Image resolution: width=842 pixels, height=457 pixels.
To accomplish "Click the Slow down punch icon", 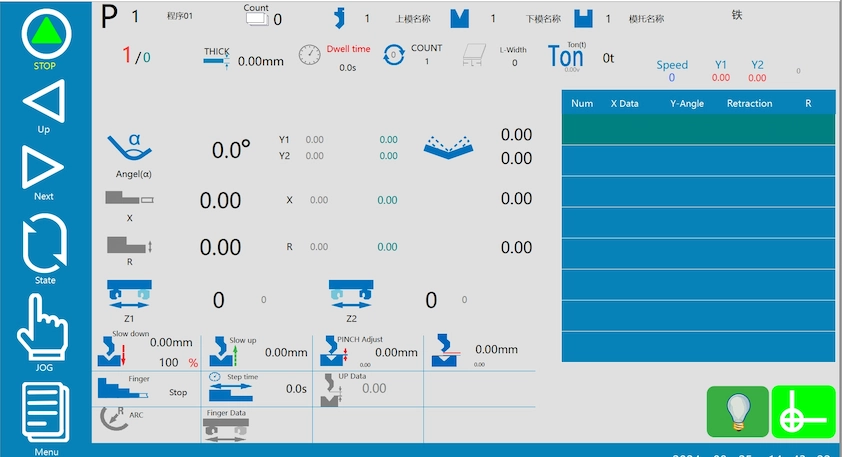I will pyautogui.click(x=112, y=352).
